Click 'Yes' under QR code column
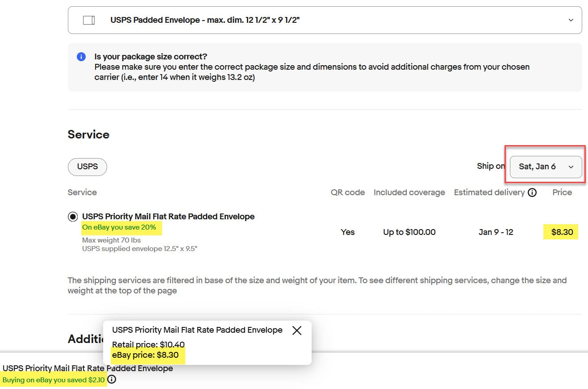 (347, 232)
